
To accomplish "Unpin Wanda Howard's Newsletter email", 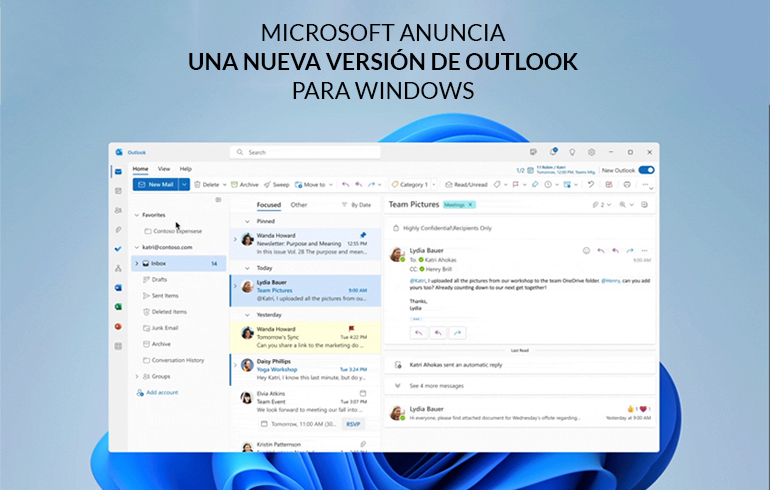I will click(x=363, y=235).
